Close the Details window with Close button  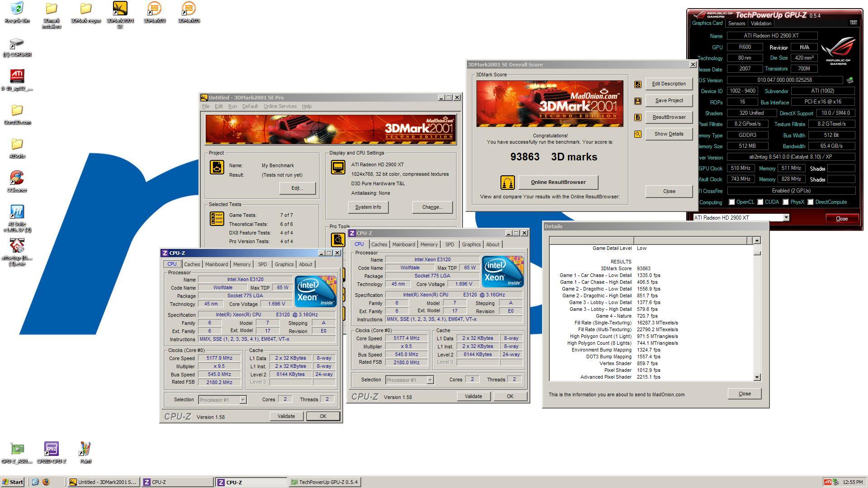(745, 394)
